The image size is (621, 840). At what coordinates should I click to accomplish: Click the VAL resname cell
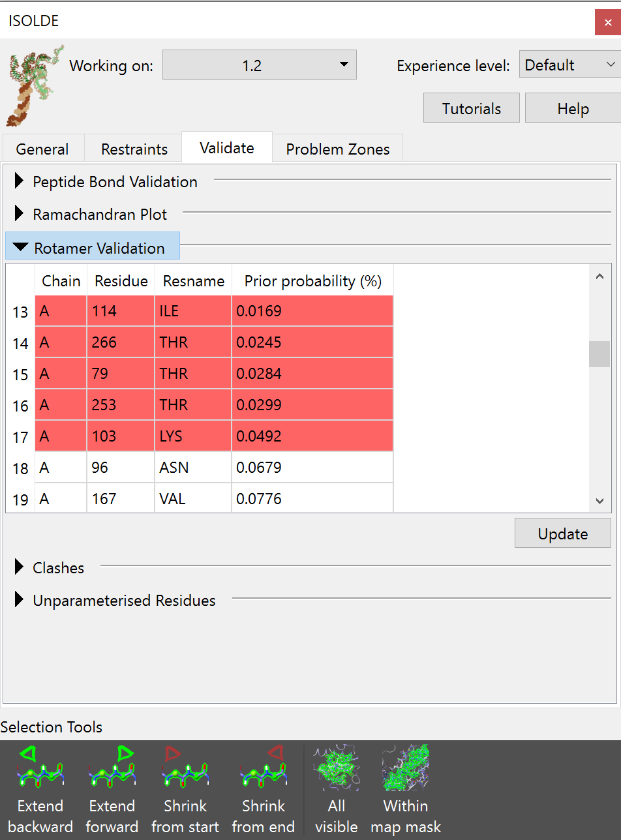pos(194,498)
